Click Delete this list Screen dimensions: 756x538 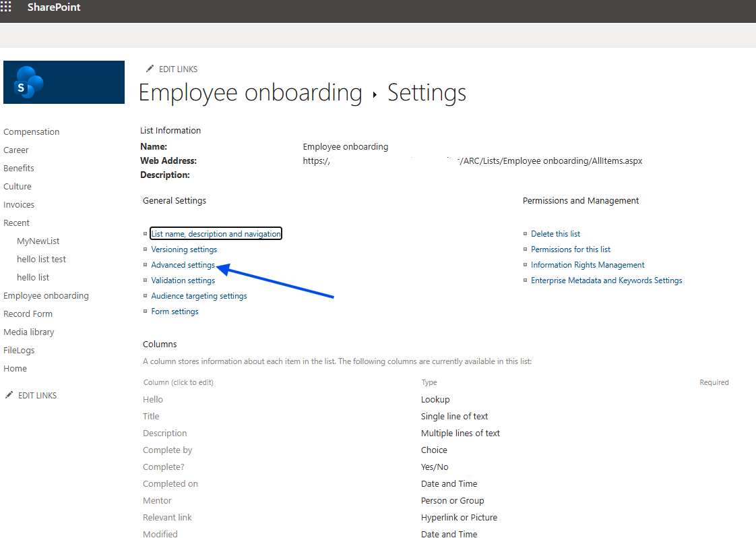[555, 234]
